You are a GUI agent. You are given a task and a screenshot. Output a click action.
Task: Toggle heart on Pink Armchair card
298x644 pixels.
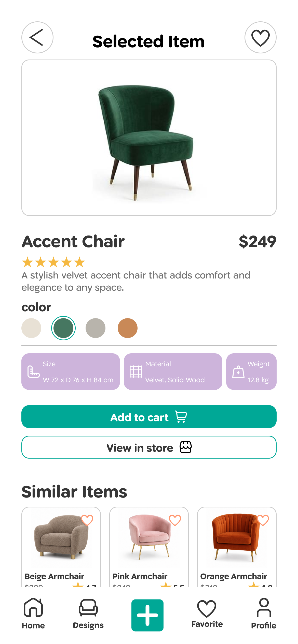point(175,520)
